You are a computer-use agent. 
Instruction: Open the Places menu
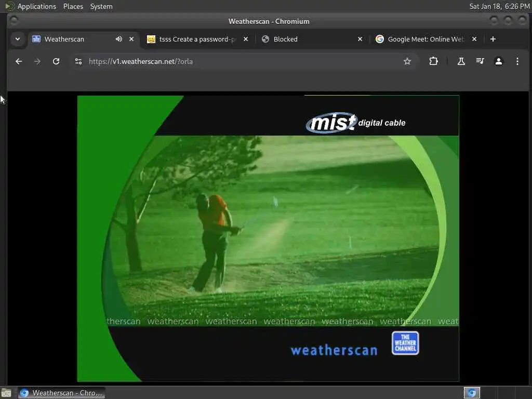coord(73,6)
